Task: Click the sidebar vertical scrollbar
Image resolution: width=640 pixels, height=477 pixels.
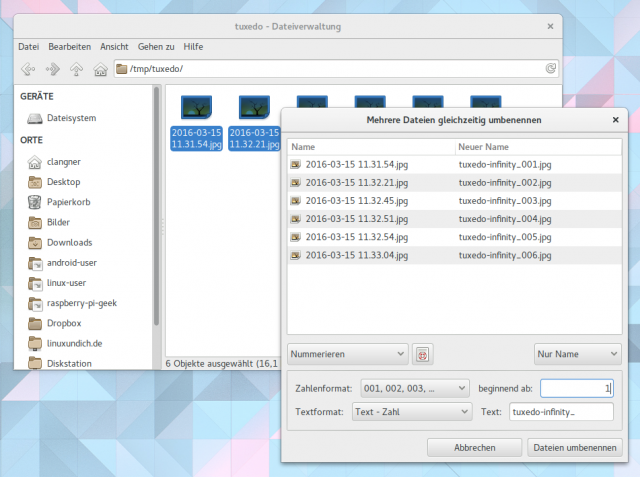Action: pos(156,220)
